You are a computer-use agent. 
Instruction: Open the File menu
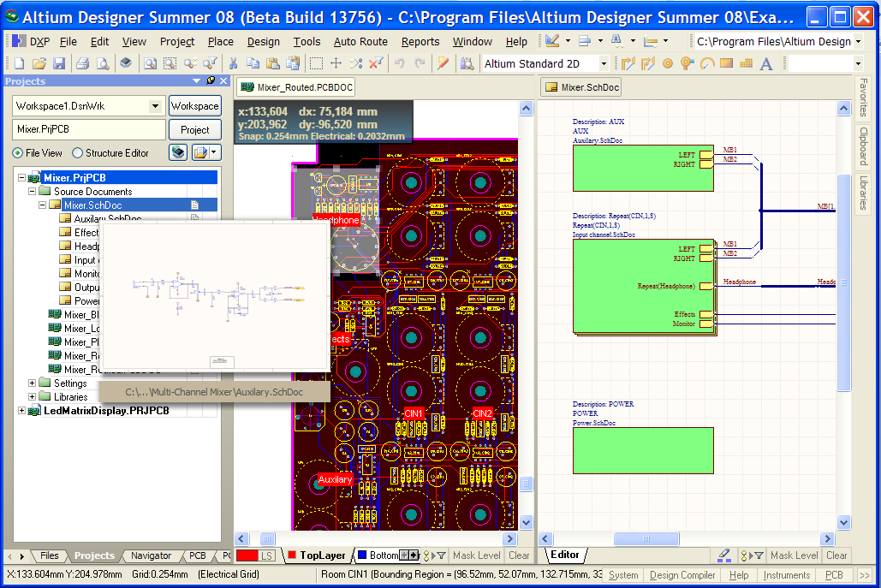tap(68, 42)
